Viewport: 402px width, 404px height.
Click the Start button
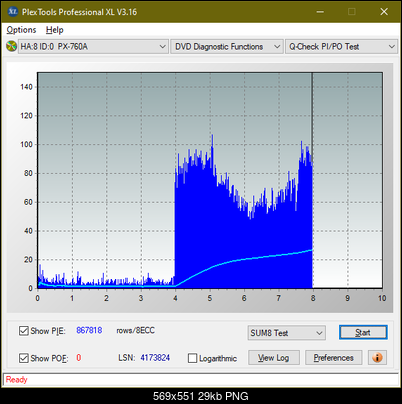pos(363,333)
